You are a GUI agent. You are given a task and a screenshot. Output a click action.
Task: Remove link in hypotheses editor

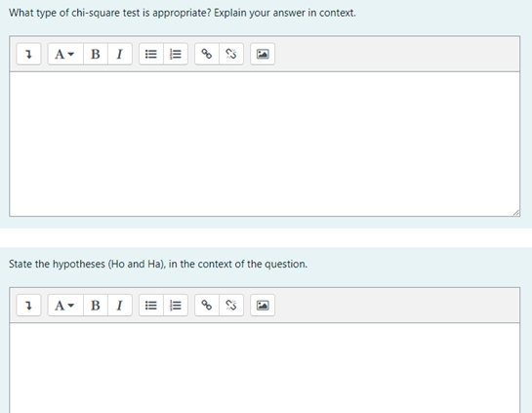(x=231, y=306)
